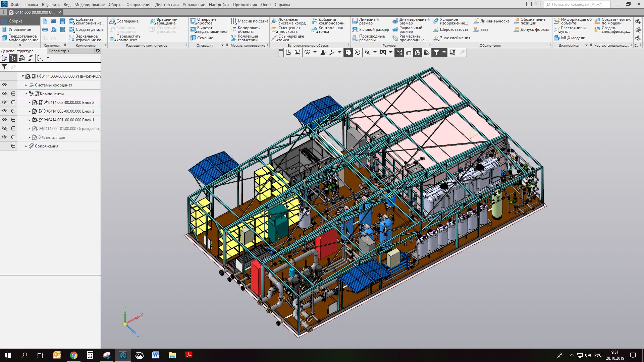Click Массив по сетке pattern tool

[249, 21]
